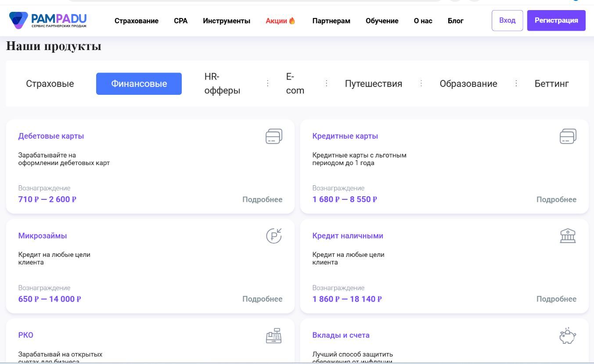
Task: Open the Микрозаймы card title
Action: tap(43, 236)
